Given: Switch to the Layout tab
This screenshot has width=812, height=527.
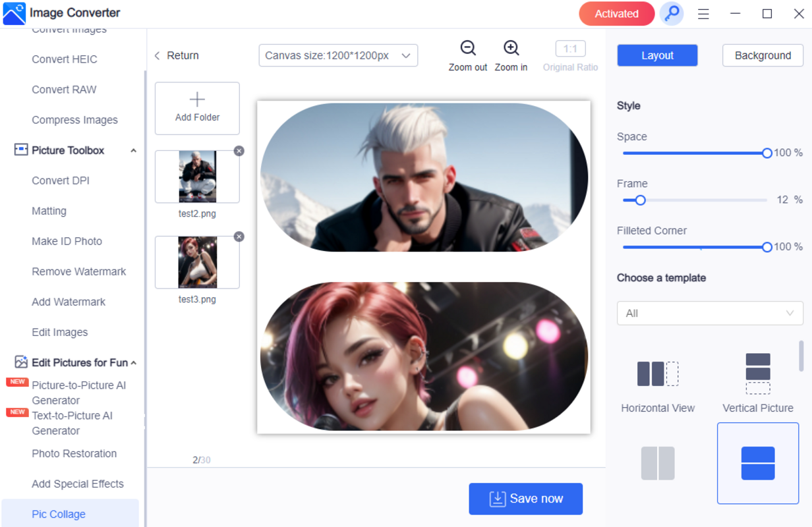Looking at the screenshot, I should tap(657, 55).
